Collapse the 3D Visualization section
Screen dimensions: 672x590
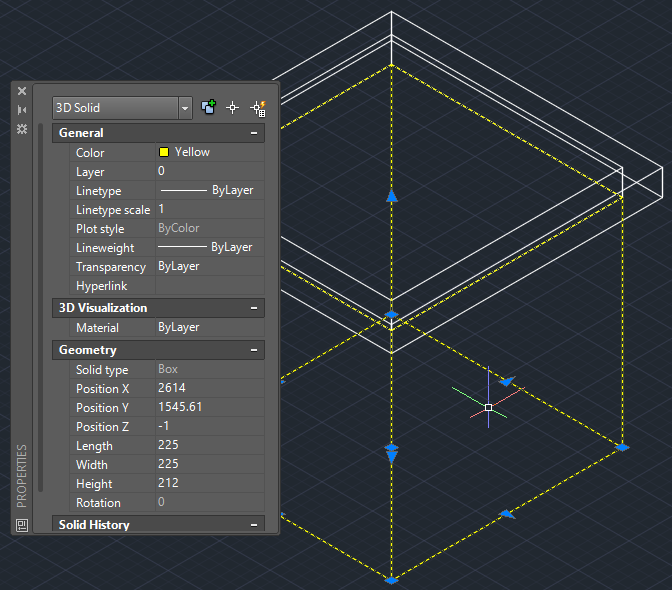pyautogui.click(x=254, y=308)
